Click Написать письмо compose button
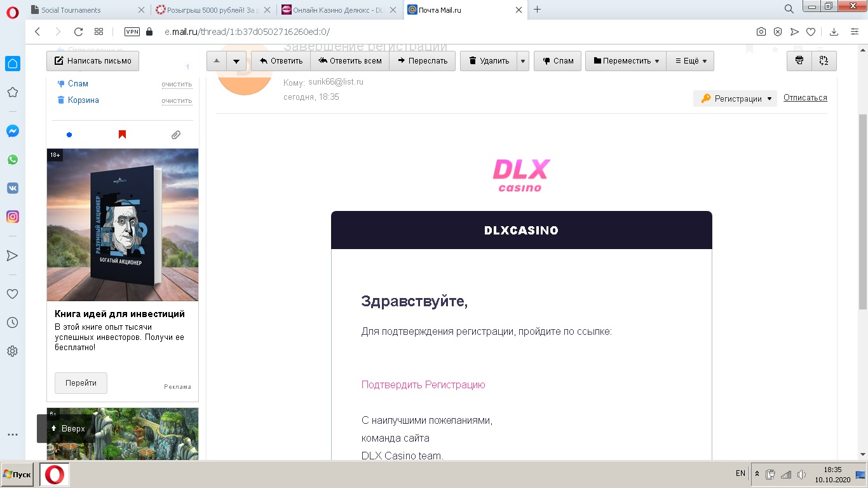Screen dimensions: 868x488 (x=93, y=61)
